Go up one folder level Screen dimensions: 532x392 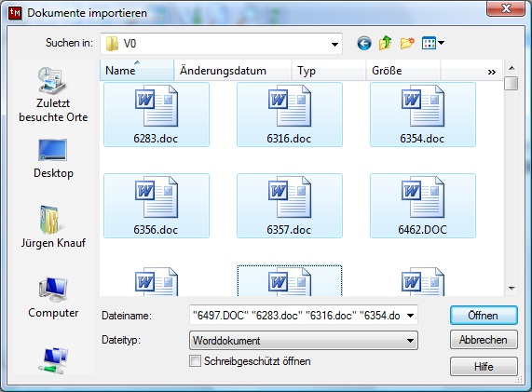click(x=386, y=44)
